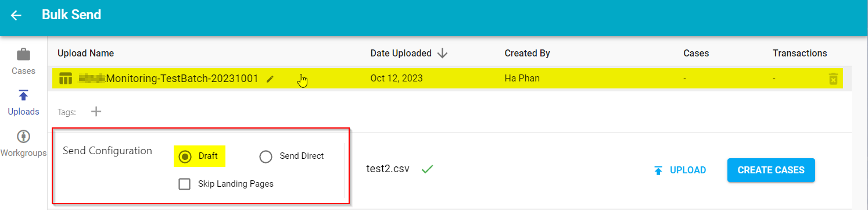Toggle sort arrow on Date Uploaded
Image resolution: width=868 pixels, height=210 pixels.
[443, 54]
